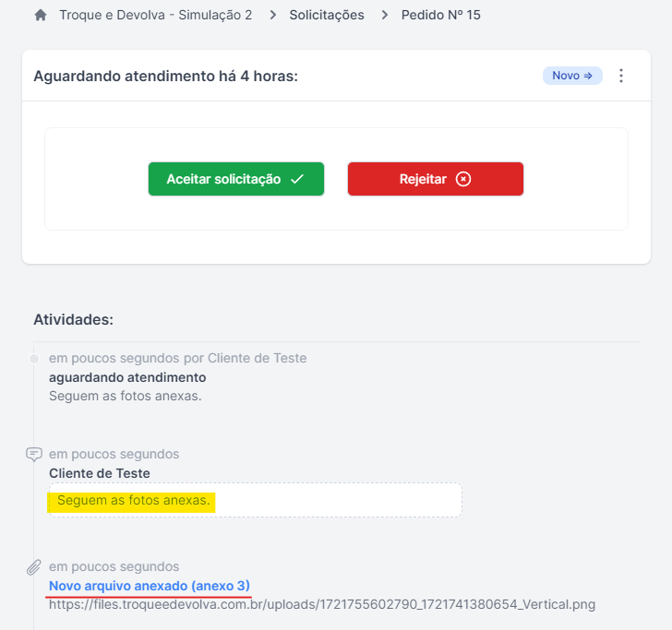Image resolution: width=672 pixels, height=630 pixels.
Task: Click the uploaded Vertical.png file URL
Action: (322, 605)
